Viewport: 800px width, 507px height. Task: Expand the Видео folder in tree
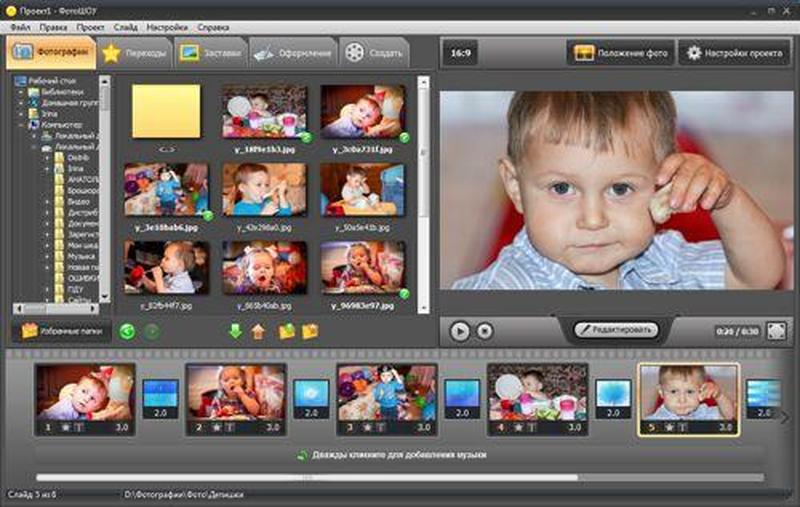pos(47,201)
